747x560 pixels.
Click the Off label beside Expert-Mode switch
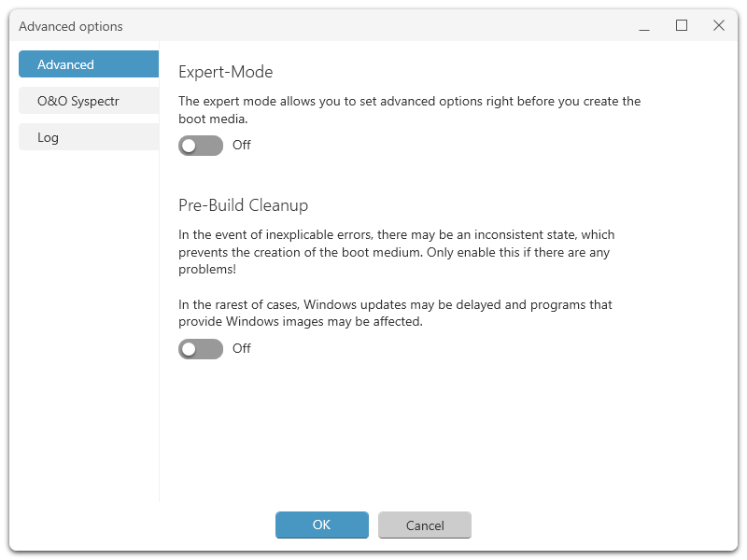tap(242, 146)
